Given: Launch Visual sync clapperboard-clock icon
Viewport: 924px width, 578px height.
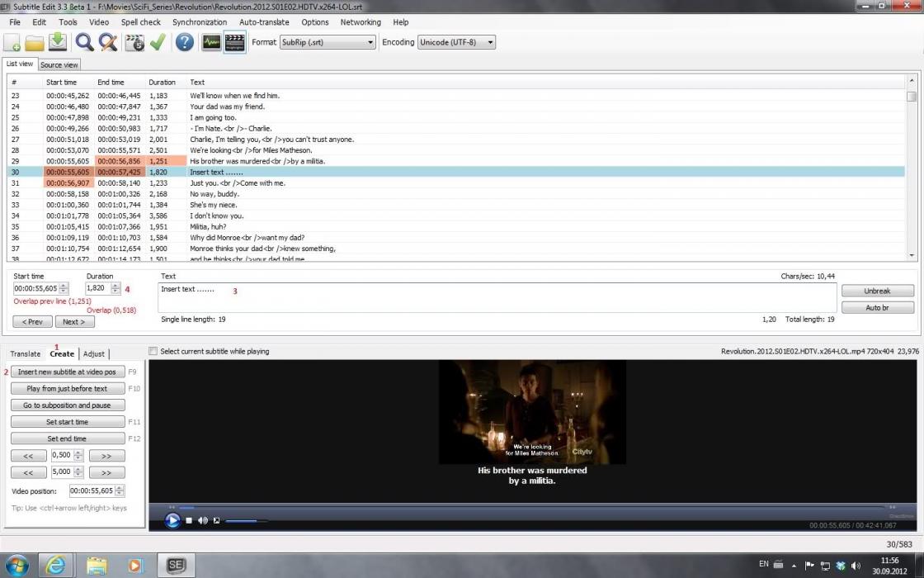Looking at the screenshot, I should (134, 42).
